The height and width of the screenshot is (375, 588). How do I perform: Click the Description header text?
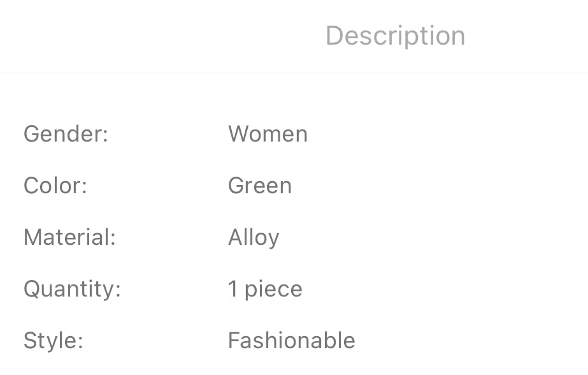[395, 36]
